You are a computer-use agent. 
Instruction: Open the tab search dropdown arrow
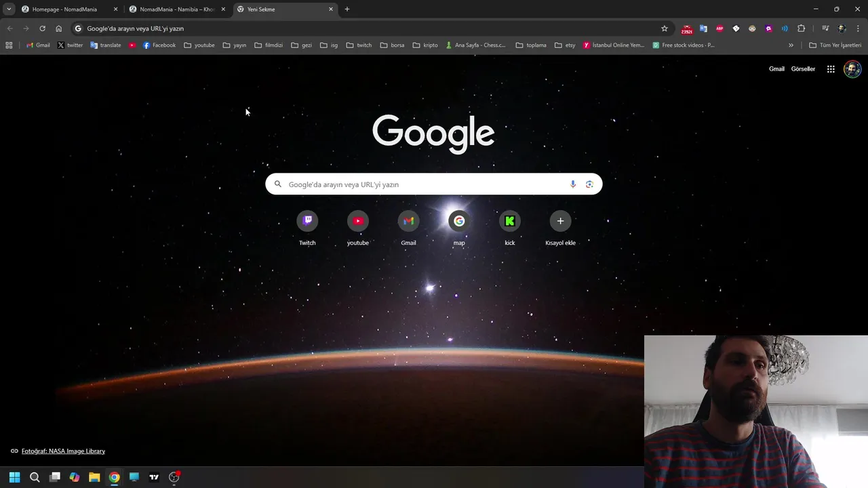point(9,9)
